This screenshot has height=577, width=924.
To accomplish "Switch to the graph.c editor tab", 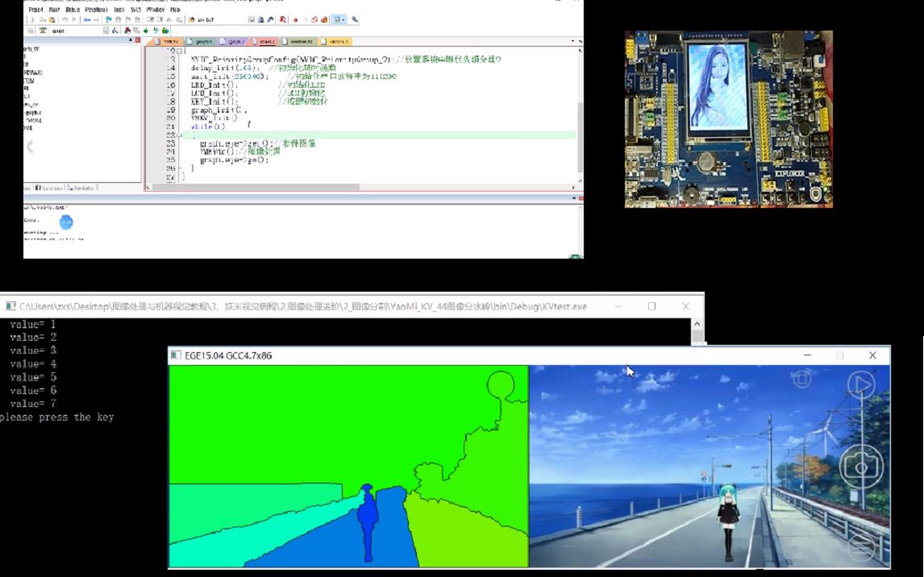I will pyautogui.click(x=233, y=41).
